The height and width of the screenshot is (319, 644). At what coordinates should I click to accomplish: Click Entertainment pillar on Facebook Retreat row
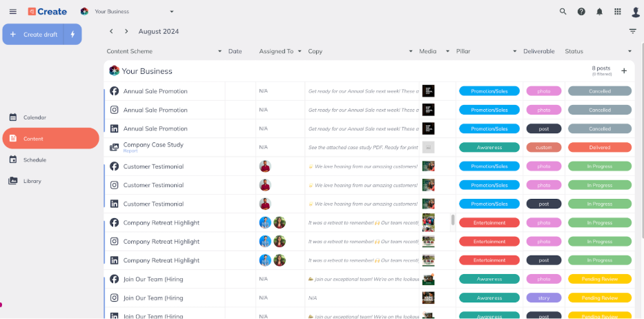point(489,222)
